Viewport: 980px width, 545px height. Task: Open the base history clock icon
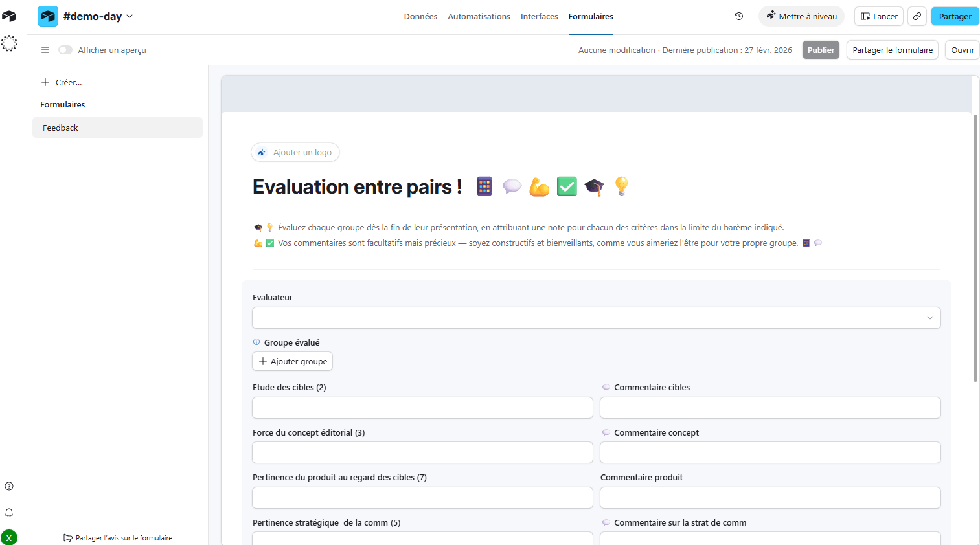pyautogui.click(x=738, y=16)
